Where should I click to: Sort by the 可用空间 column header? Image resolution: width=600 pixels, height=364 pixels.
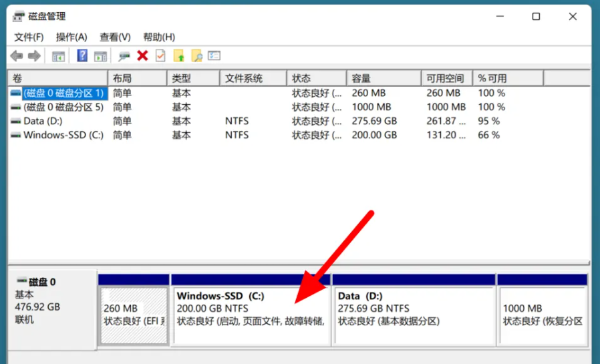tap(447, 78)
